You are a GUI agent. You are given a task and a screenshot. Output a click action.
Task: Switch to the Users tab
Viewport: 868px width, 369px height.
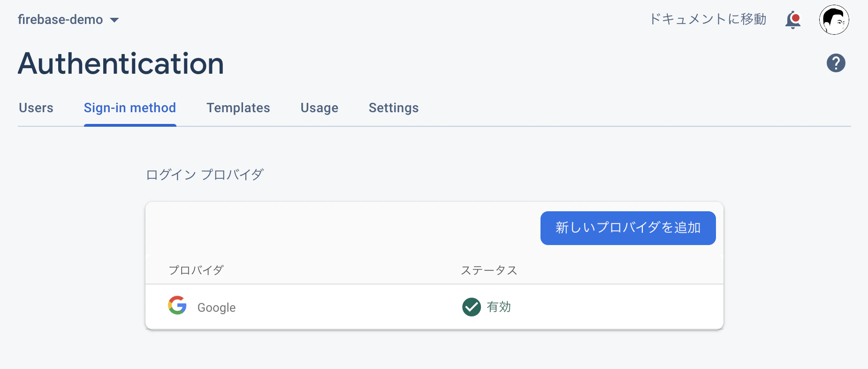click(36, 108)
